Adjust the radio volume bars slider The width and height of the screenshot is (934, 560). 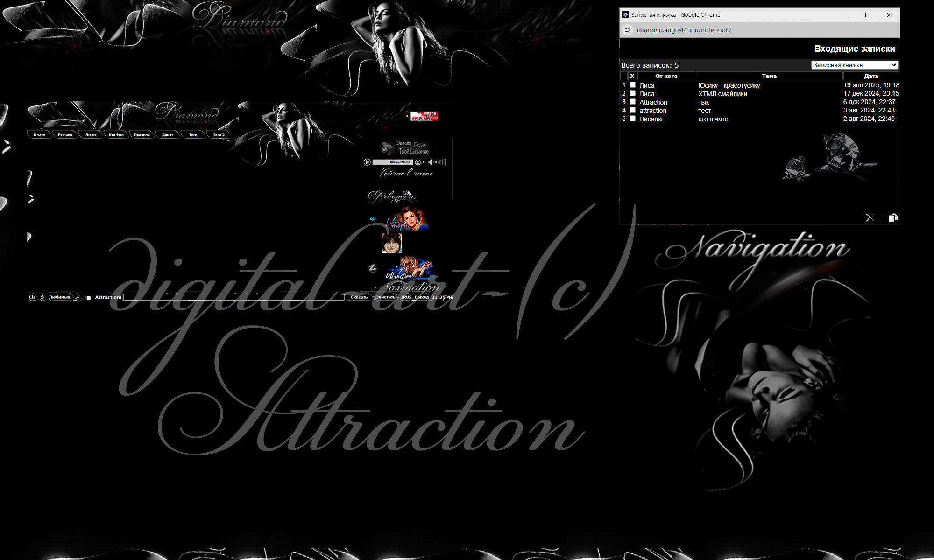(x=440, y=162)
